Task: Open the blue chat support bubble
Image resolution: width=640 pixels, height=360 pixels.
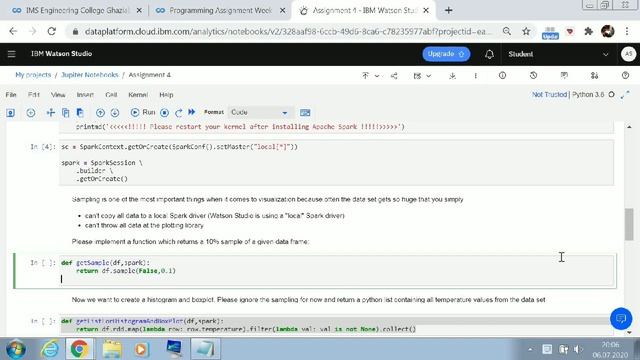Action: click(x=621, y=318)
